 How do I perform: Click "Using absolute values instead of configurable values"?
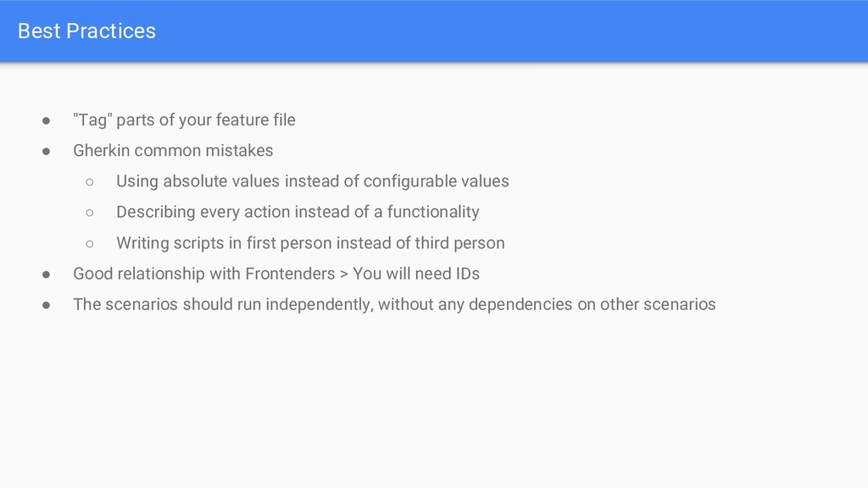pyautogui.click(x=313, y=181)
